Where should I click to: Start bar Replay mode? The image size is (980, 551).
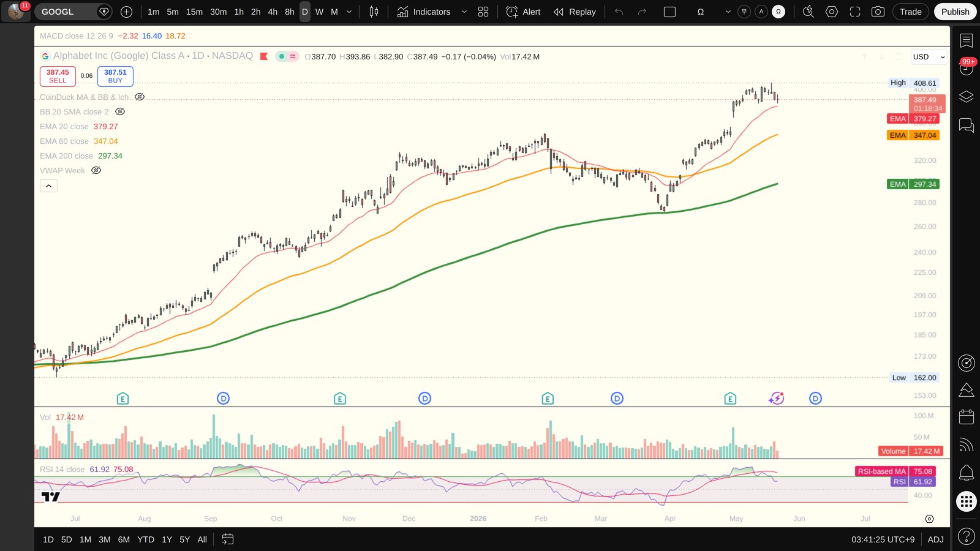pyautogui.click(x=575, y=12)
